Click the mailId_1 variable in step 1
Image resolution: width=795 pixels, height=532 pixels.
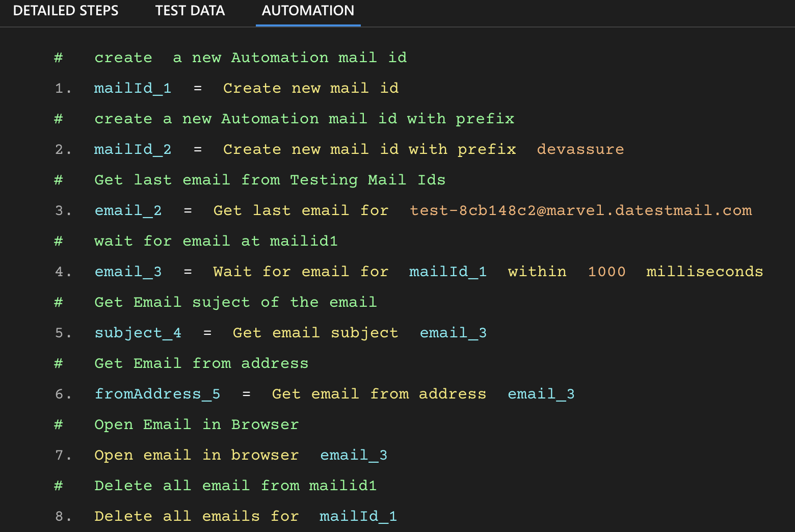132,88
